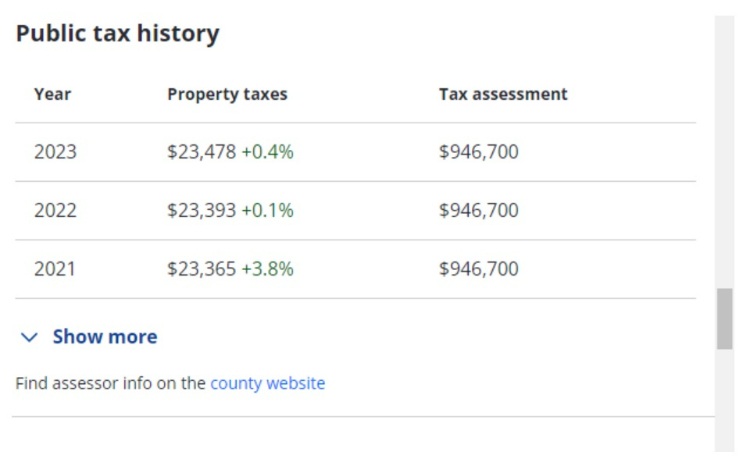Viewport: 750px width, 466px height.
Task: Click the $23,365 property tax amount
Action: tap(201, 269)
